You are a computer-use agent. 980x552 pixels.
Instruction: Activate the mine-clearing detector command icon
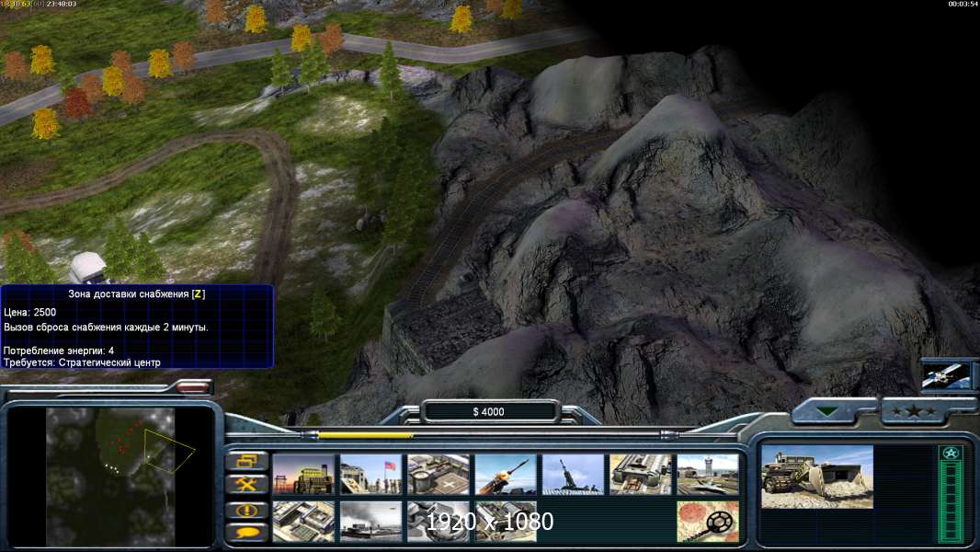pos(708,522)
